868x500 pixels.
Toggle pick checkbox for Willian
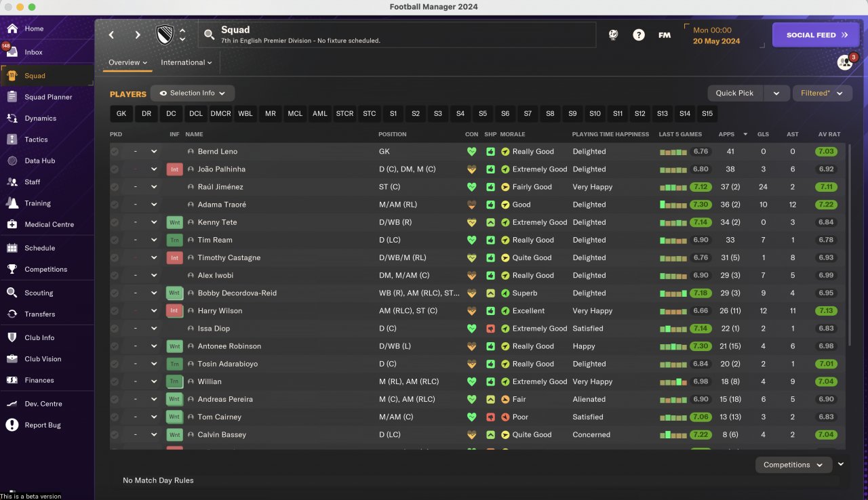115,381
